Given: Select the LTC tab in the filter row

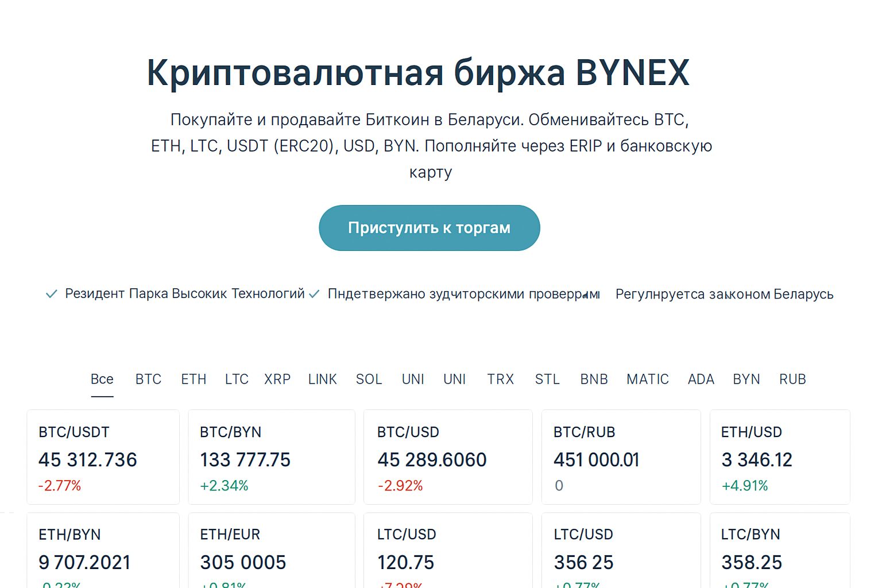Looking at the screenshot, I should 236,379.
